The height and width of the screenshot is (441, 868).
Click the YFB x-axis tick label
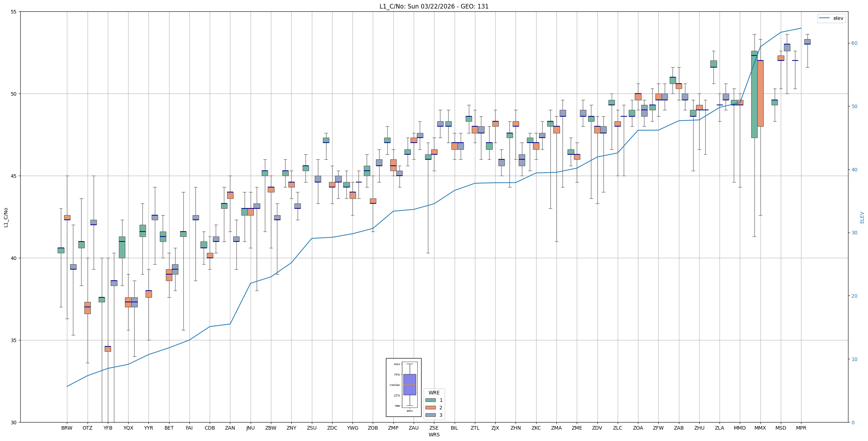[108, 428]
